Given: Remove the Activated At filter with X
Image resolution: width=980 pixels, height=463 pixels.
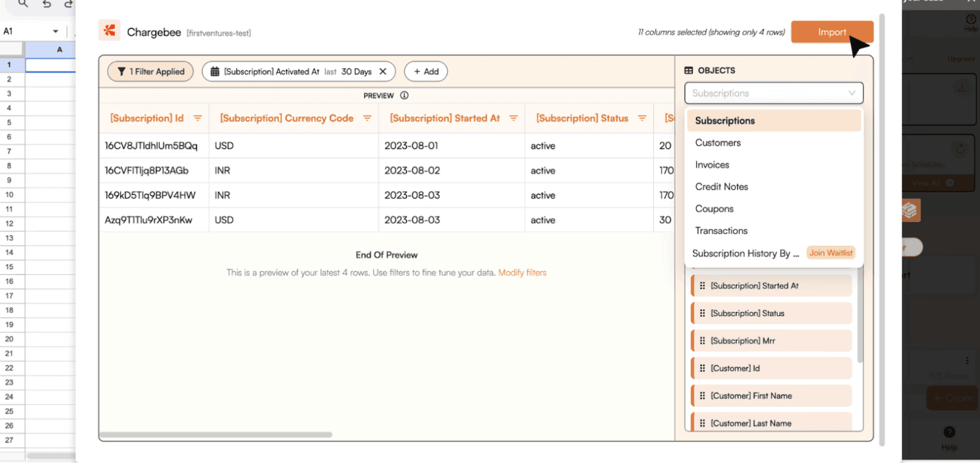Looking at the screenshot, I should click(382, 72).
